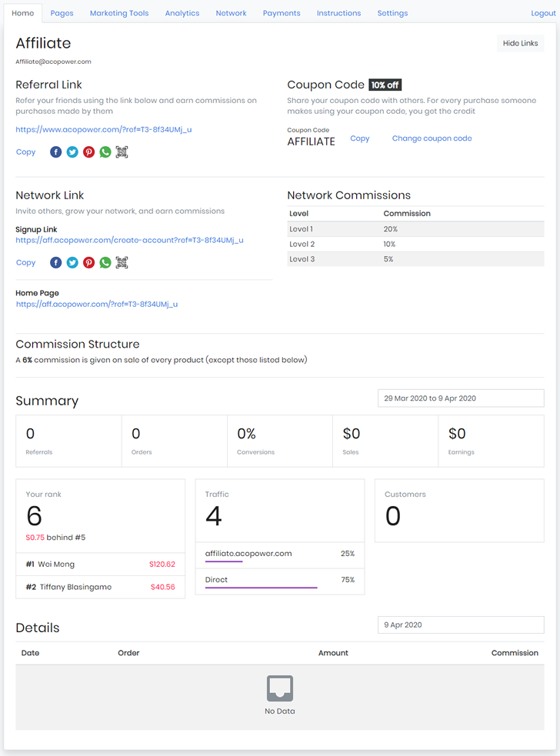Open QR code for signup link
Image resolution: width=560 pixels, height=756 pixels.
tap(122, 263)
